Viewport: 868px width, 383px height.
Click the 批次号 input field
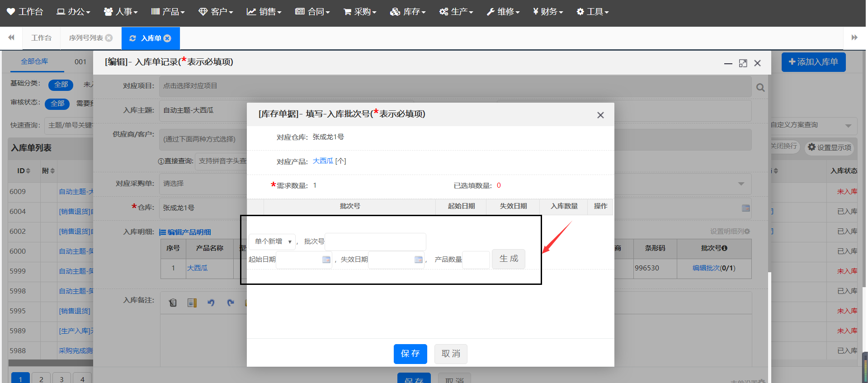[375, 241]
